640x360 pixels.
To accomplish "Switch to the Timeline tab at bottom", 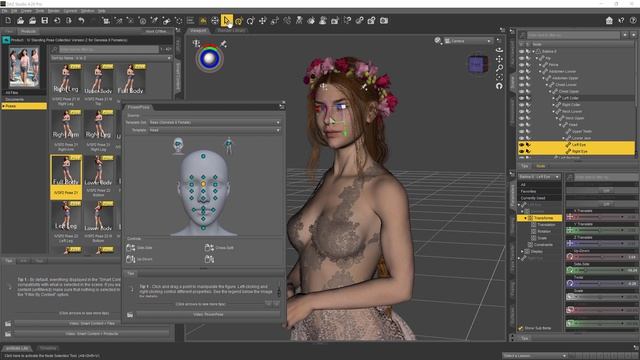I will click(x=48, y=348).
